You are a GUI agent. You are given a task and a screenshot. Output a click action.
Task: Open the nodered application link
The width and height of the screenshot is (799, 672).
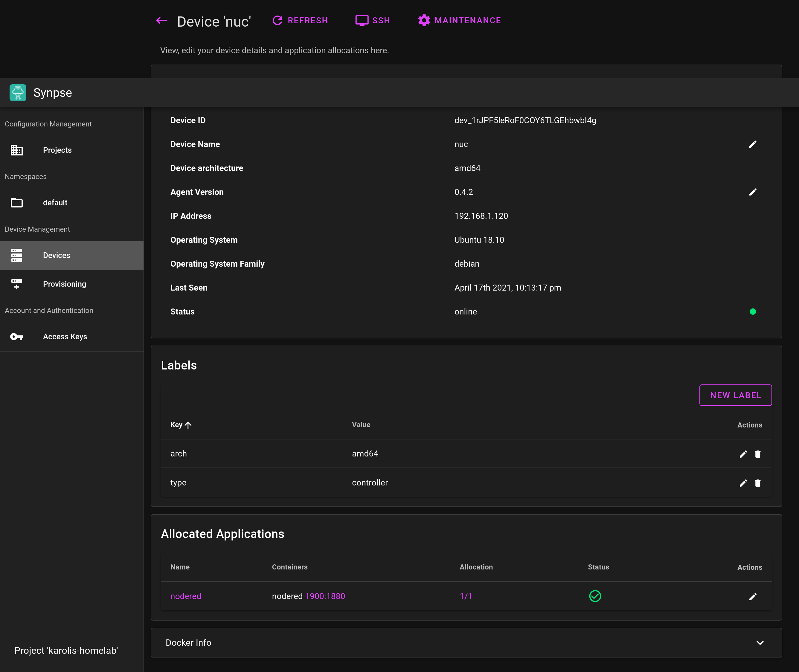point(186,596)
